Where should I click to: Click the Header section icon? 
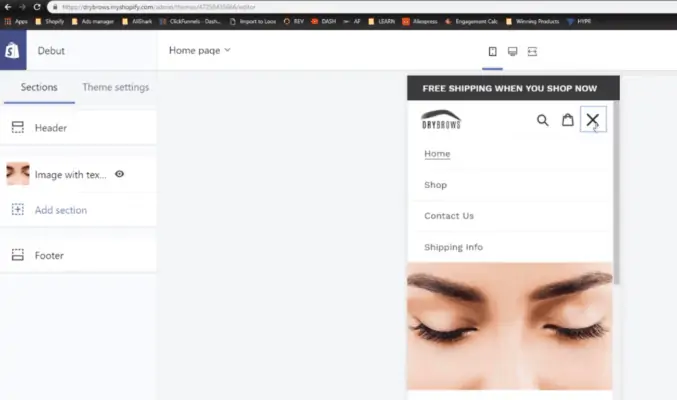point(18,127)
